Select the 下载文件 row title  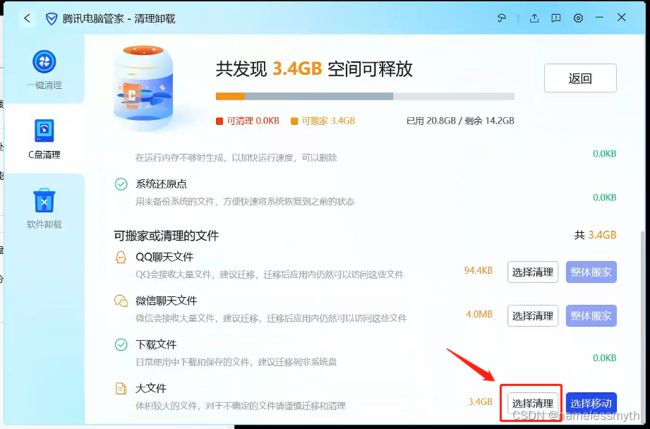[156, 344]
